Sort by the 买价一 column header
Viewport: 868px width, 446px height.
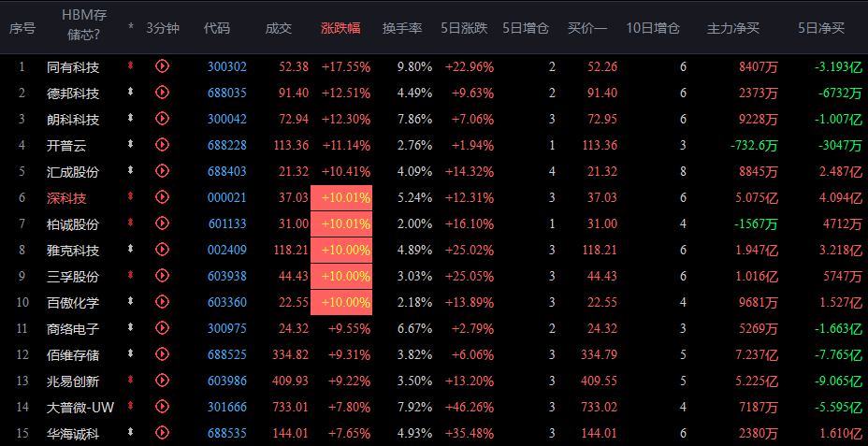[587, 28]
